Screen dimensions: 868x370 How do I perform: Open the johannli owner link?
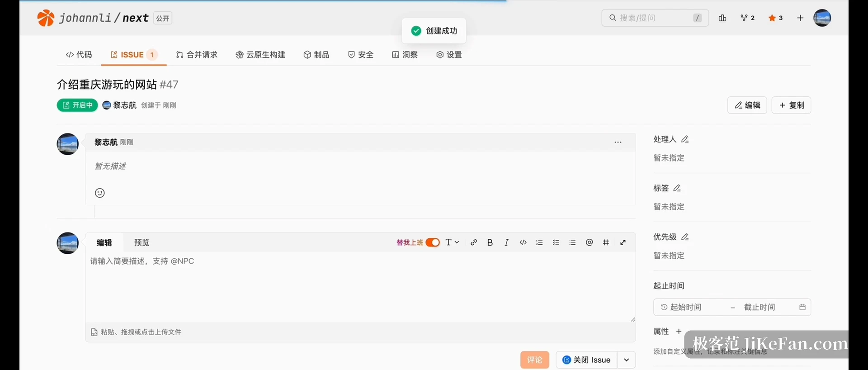click(85, 18)
